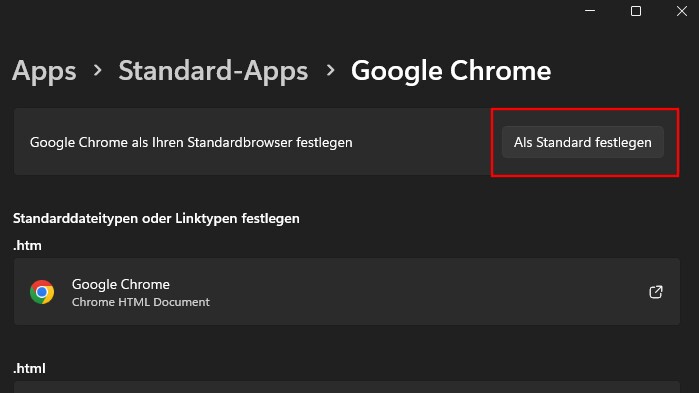Maximize the Settings window

[636, 11]
